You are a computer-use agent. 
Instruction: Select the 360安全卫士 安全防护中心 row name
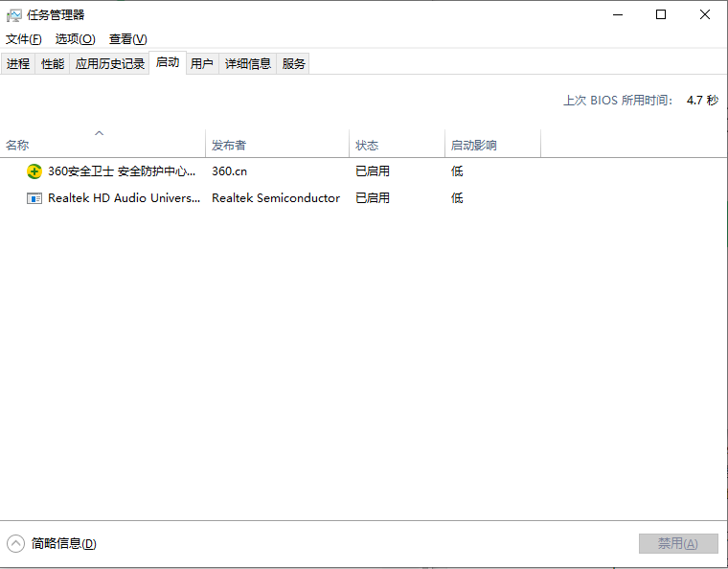point(122,171)
